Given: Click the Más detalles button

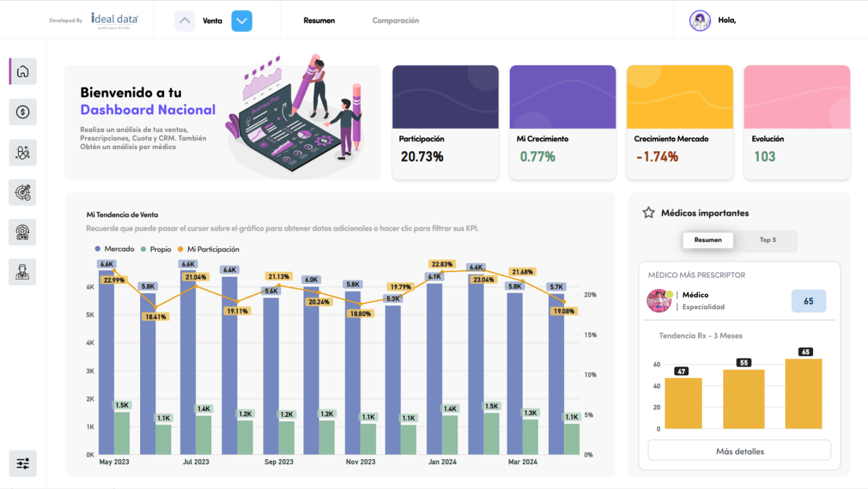Looking at the screenshot, I should click(x=739, y=451).
